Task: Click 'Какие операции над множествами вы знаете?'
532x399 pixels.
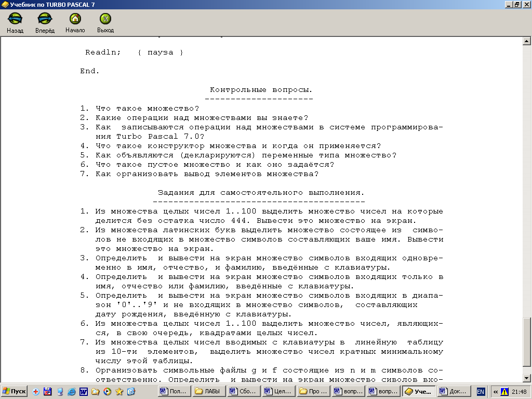Action: pos(202,118)
